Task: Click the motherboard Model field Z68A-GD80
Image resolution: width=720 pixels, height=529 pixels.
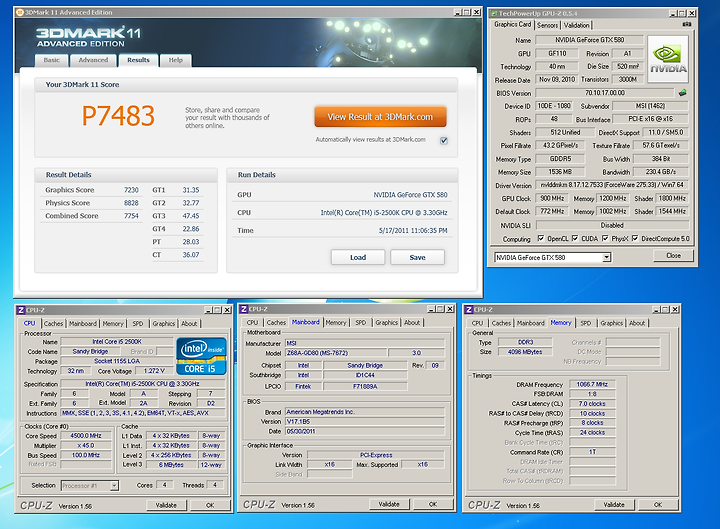Action: pos(336,353)
